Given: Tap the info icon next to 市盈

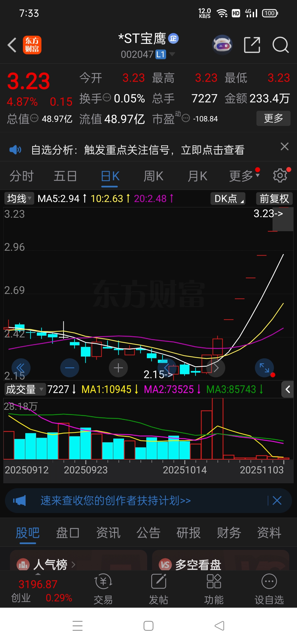Looking at the screenshot, I should pos(186,118).
